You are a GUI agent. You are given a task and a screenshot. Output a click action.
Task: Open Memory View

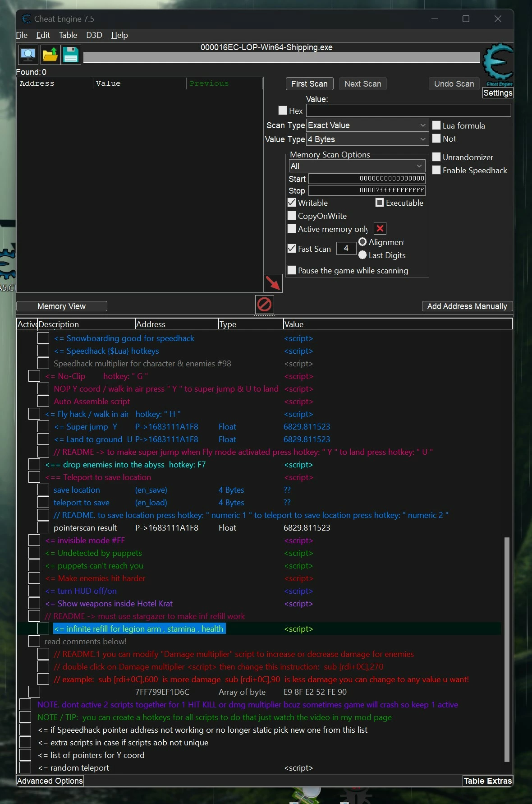pos(62,306)
